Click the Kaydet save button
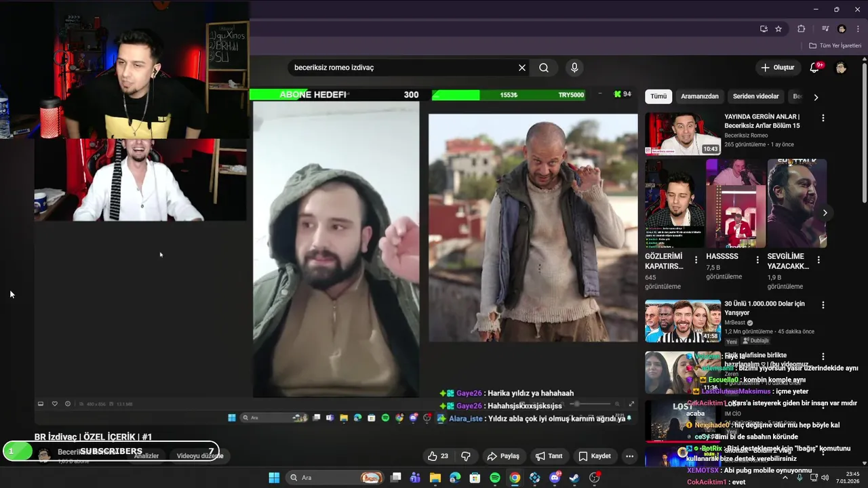The height and width of the screenshot is (488, 868). (595, 456)
